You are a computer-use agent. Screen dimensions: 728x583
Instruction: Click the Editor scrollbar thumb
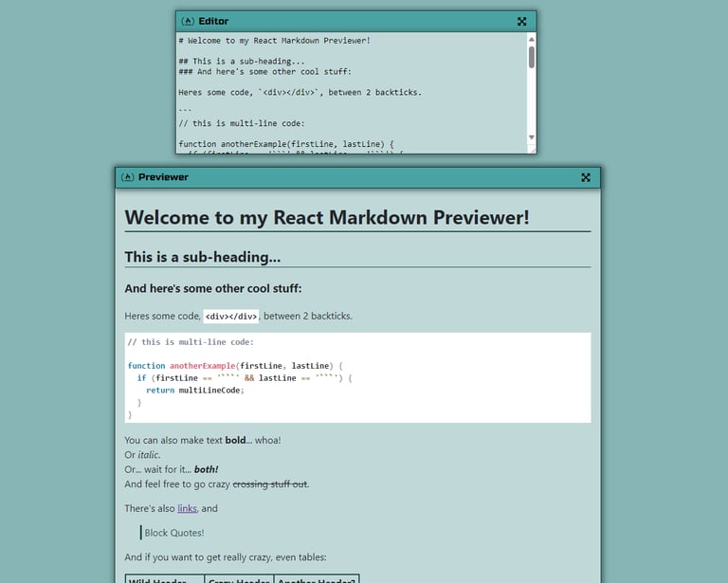tap(531, 58)
